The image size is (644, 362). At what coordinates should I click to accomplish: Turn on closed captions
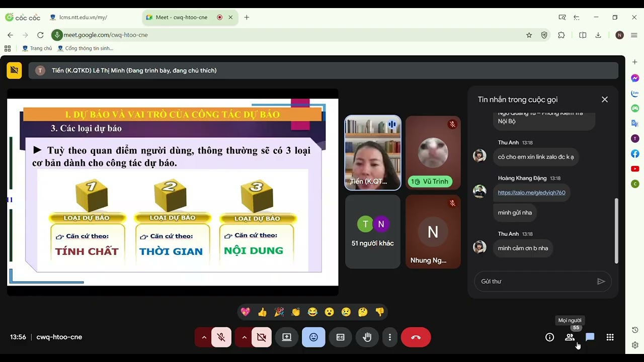point(341,337)
